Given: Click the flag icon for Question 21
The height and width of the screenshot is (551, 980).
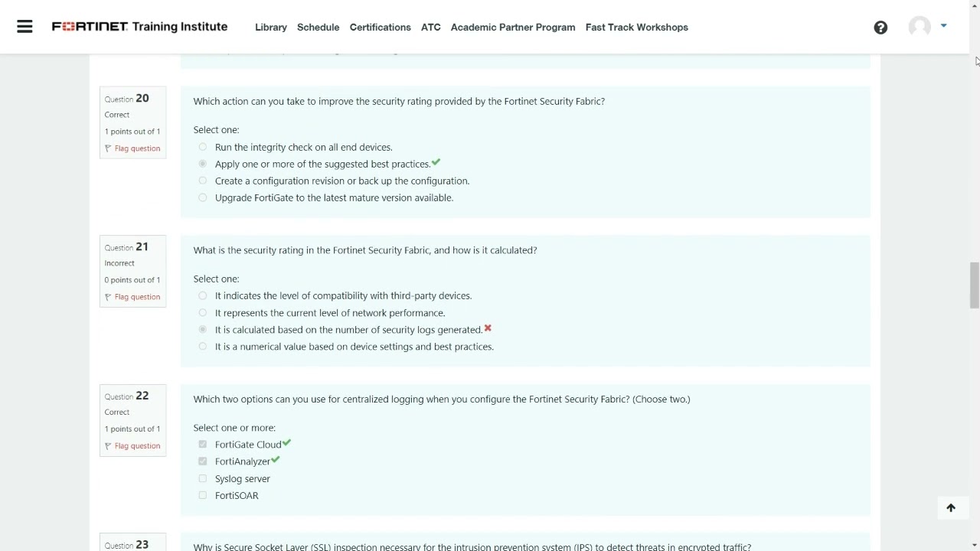Looking at the screenshot, I should pos(108,297).
